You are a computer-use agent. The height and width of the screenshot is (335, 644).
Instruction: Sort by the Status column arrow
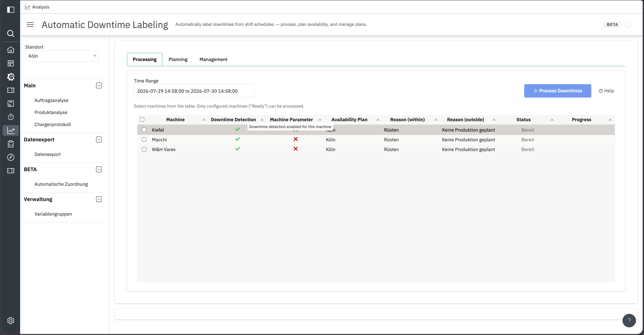click(552, 120)
